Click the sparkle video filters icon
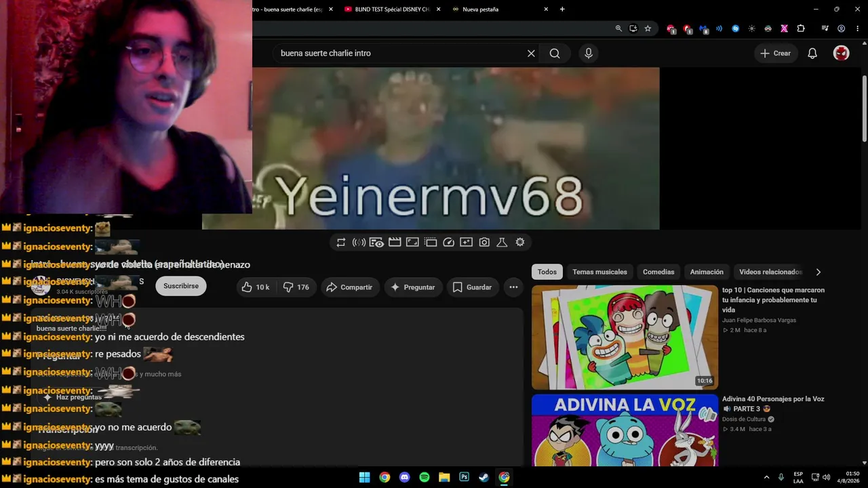Image resolution: width=868 pixels, height=488 pixels. pos(466,242)
